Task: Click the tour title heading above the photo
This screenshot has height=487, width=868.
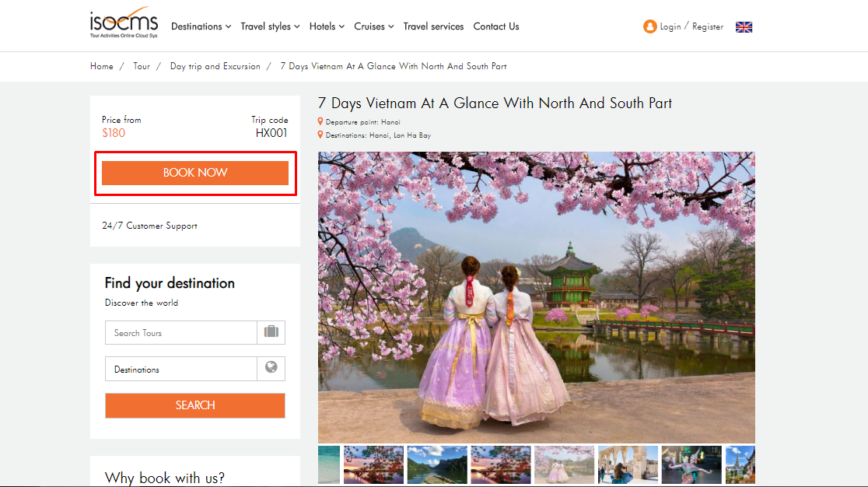Action: coord(495,103)
